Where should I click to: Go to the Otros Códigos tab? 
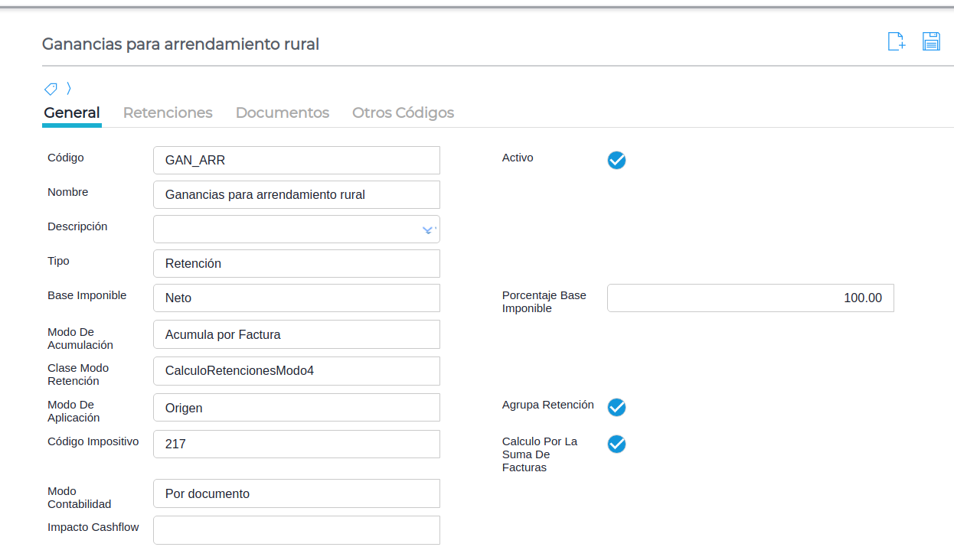[x=403, y=112]
